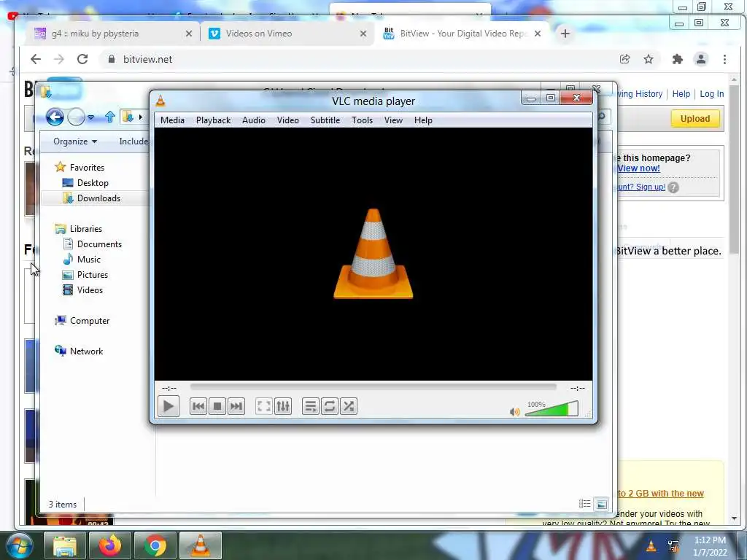
Task: Open Chrome three-dot menu
Action: pyautogui.click(x=724, y=59)
